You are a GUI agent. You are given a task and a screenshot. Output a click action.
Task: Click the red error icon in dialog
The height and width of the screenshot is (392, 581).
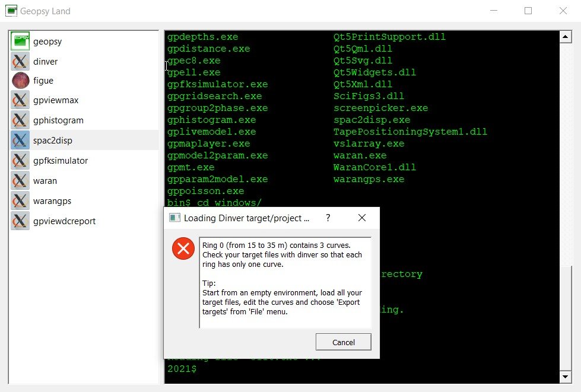[x=183, y=248]
